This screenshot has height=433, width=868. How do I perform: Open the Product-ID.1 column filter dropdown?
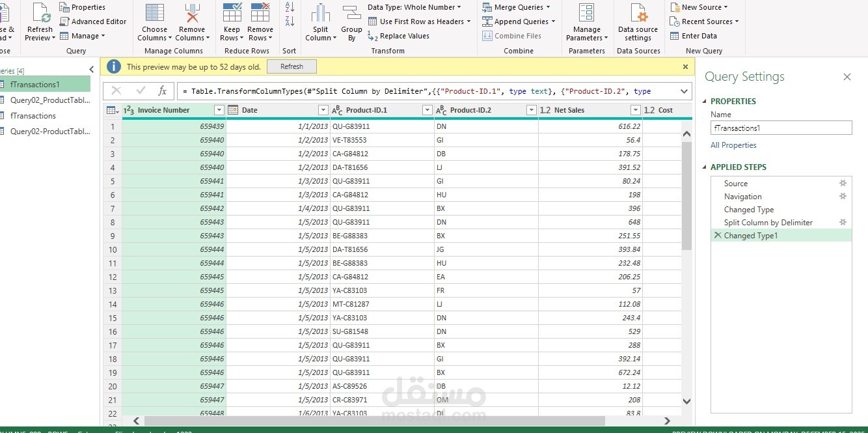tap(427, 110)
